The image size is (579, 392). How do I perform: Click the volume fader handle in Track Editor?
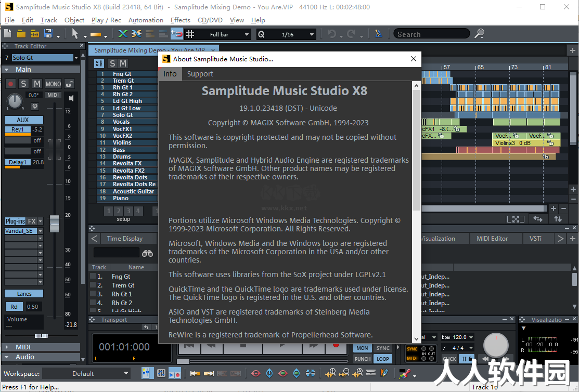click(55, 224)
